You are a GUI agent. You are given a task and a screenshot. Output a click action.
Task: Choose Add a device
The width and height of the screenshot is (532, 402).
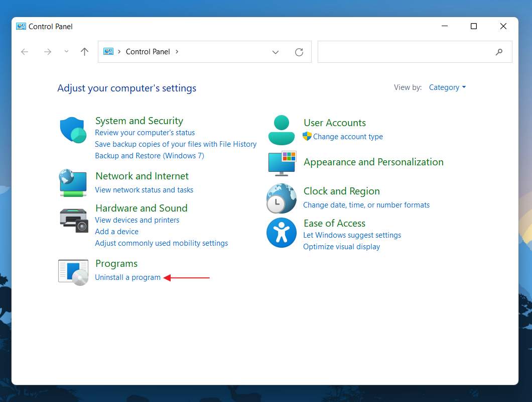117,232
